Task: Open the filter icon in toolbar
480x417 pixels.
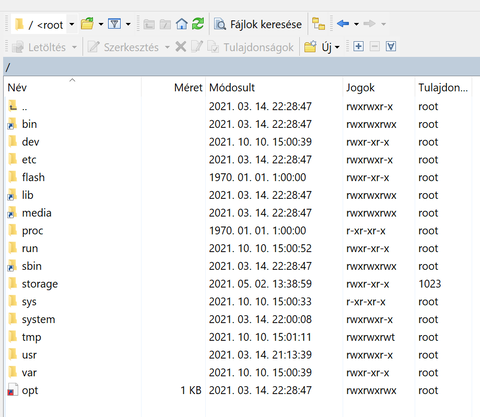Action: [x=114, y=24]
